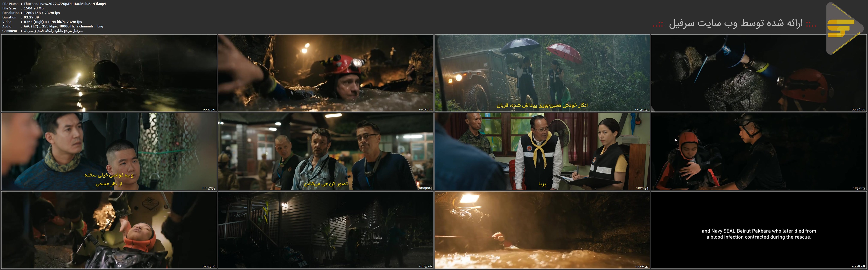Viewport: 868px width, 270px height.
Task: Click the yellow SerFil logo icon
Action: click(841, 28)
